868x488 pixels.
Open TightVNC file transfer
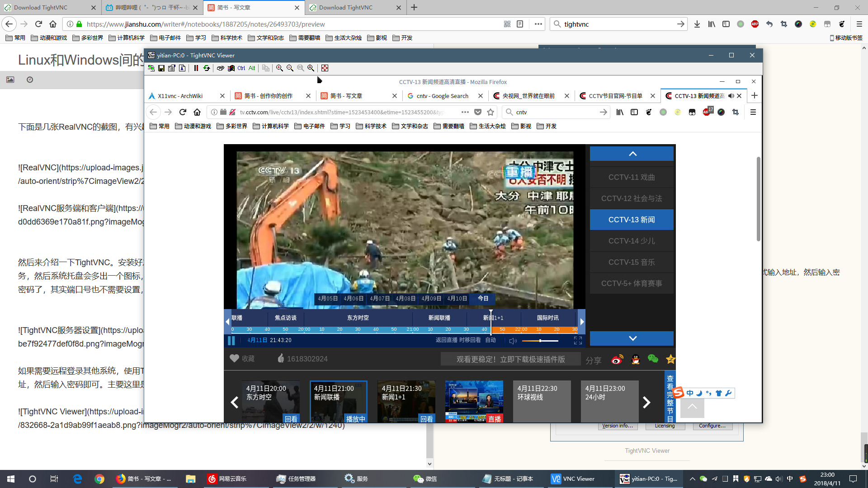[x=266, y=68]
